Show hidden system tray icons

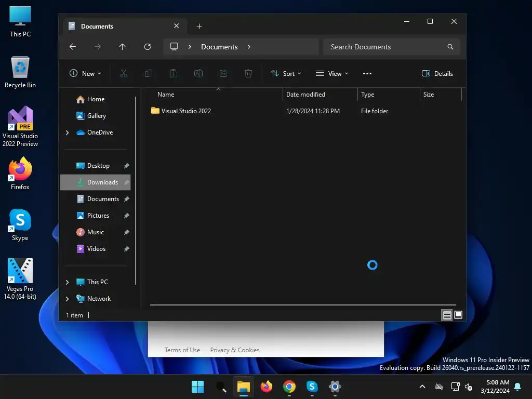click(x=422, y=387)
